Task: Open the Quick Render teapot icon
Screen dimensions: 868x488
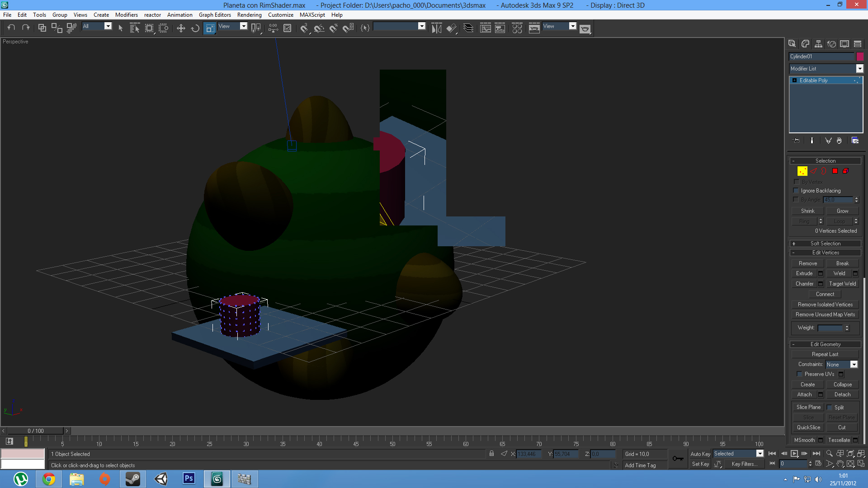Action: pos(585,28)
